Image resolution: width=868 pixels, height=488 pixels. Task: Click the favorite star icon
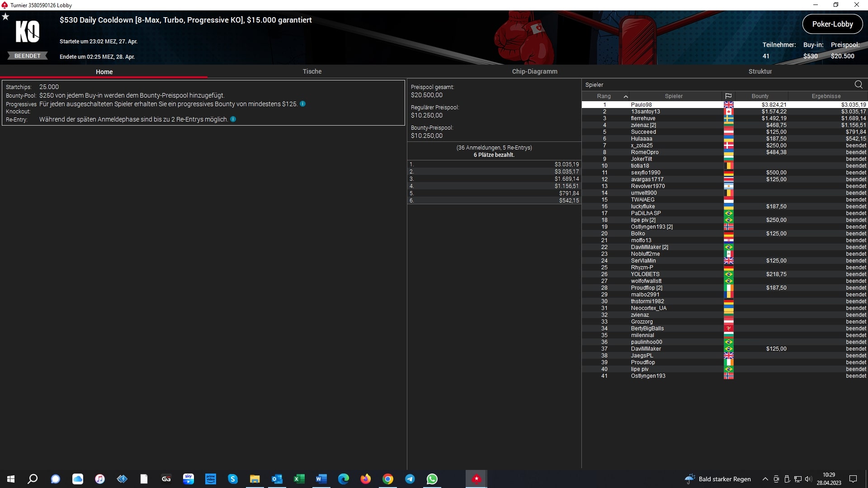(x=5, y=17)
